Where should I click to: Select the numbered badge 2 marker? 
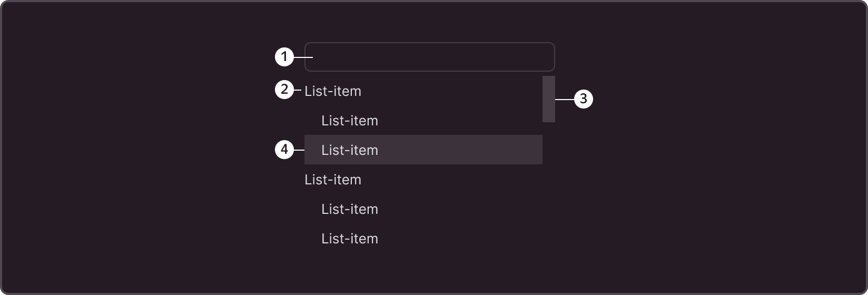click(284, 90)
